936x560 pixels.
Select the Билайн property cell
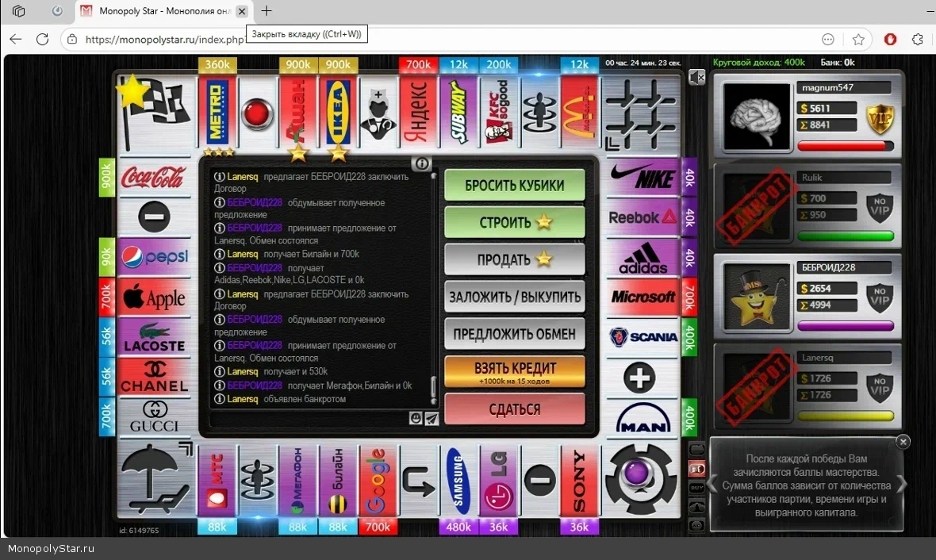338,481
